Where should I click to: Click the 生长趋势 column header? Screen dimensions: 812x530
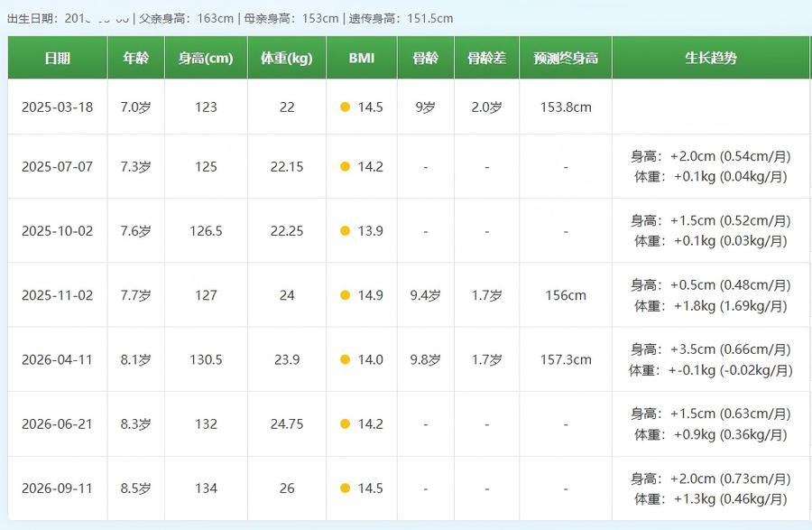click(x=711, y=58)
